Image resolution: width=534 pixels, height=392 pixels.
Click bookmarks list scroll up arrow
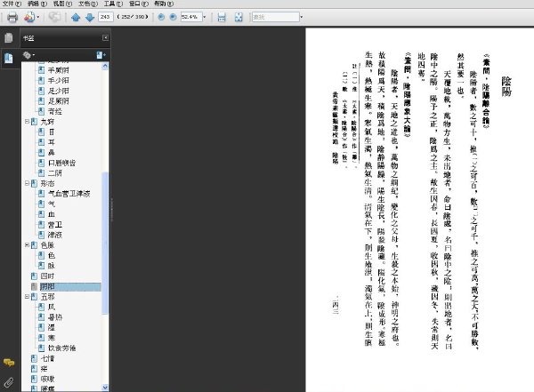pyautogui.click(x=105, y=66)
